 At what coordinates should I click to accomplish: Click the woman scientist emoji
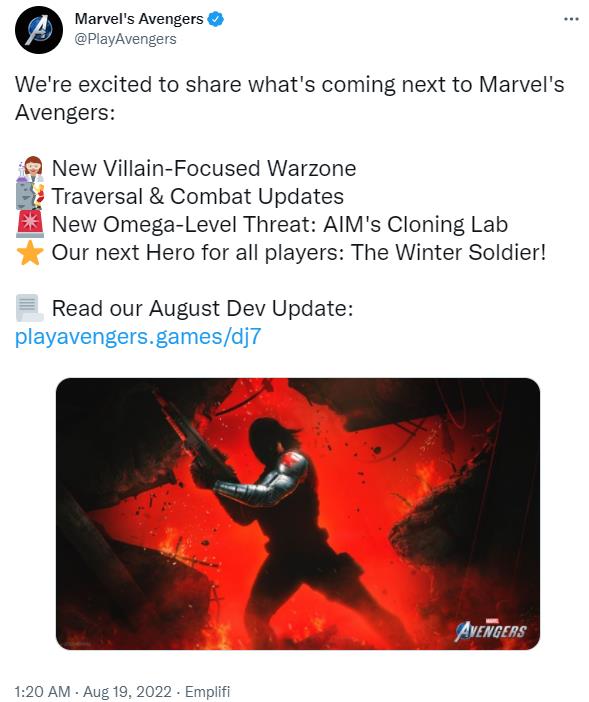[30, 168]
